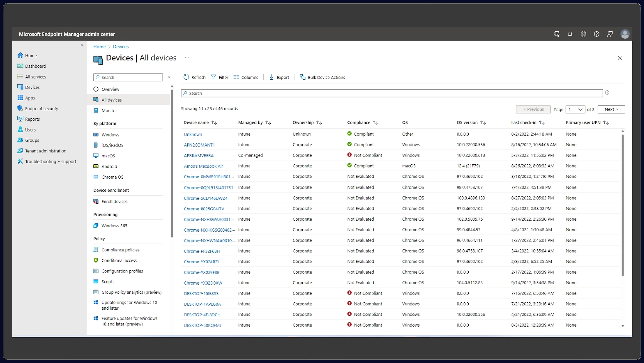Click the feedback icon in header
This screenshot has height=363, width=644.
click(610, 34)
